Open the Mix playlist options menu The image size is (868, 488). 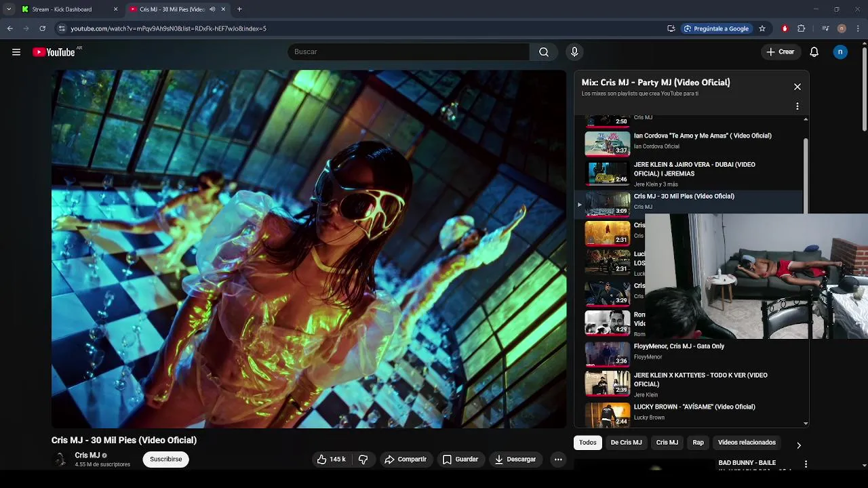tap(797, 106)
